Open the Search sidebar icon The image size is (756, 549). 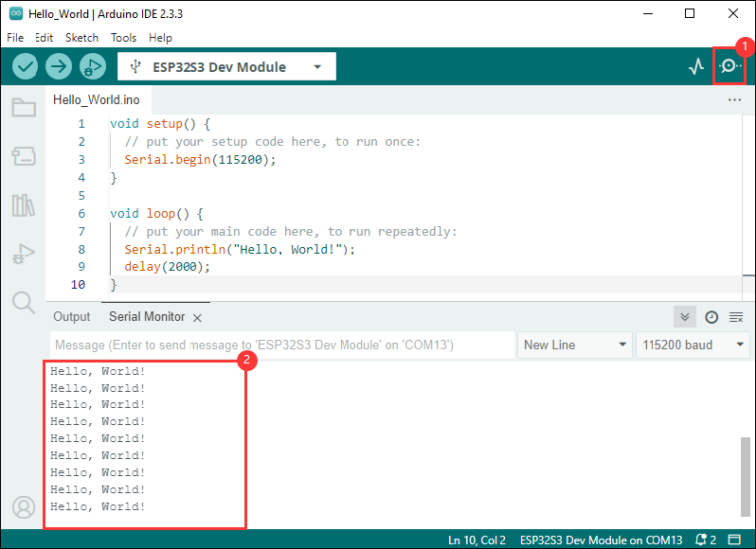tap(24, 302)
